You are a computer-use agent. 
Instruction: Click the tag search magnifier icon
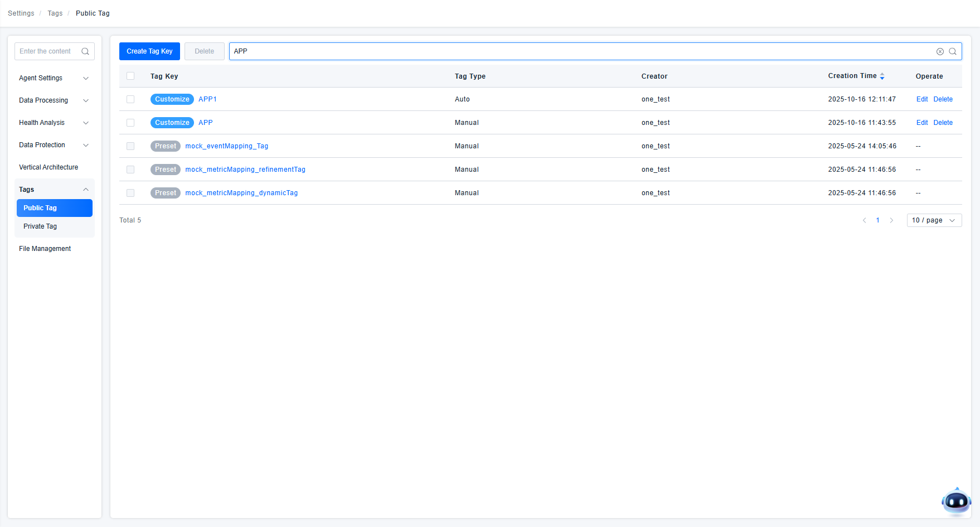tap(953, 51)
